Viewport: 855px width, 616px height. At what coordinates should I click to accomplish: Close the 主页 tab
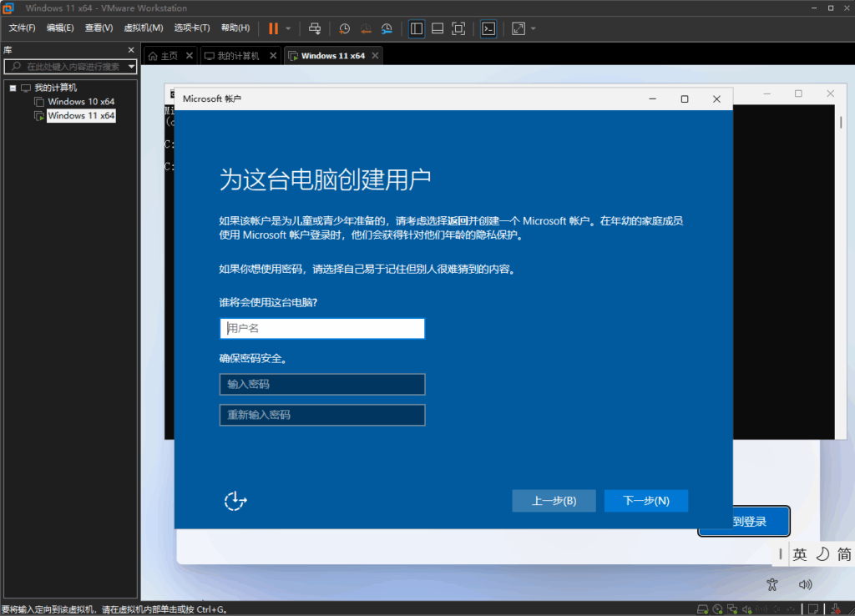190,56
